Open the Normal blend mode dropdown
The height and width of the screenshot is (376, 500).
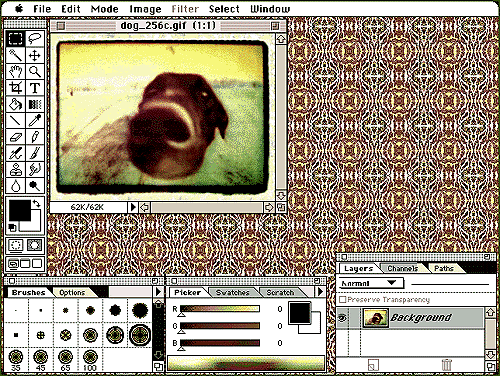click(x=371, y=283)
